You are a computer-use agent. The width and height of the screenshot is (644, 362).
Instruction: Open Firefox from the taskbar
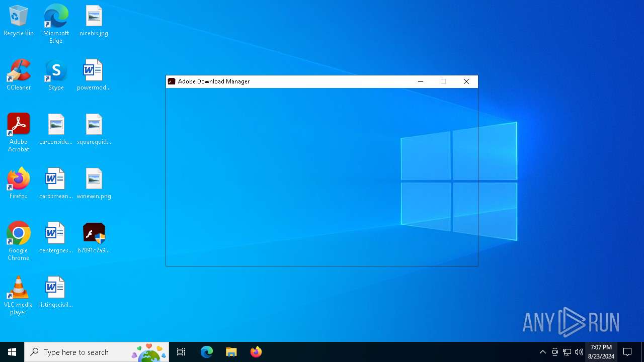pyautogui.click(x=256, y=352)
